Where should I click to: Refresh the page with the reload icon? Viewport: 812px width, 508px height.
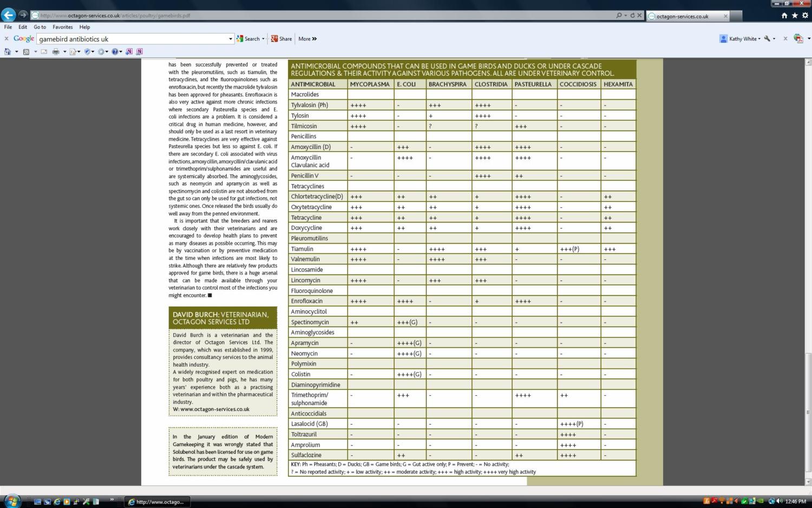(632, 15)
